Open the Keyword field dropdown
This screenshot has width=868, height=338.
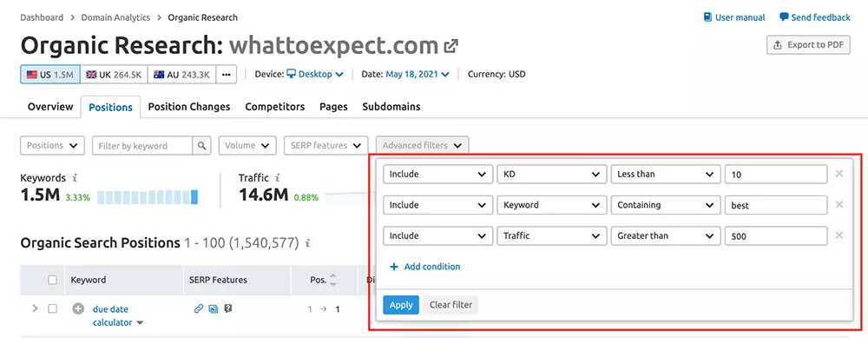(x=552, y=205)
